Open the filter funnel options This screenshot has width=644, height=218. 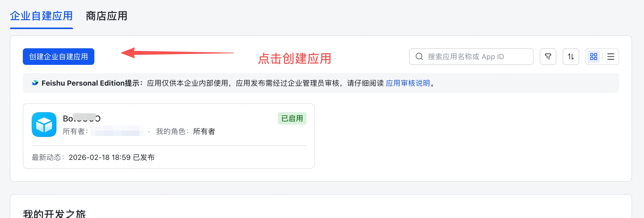tap(548, 57)
